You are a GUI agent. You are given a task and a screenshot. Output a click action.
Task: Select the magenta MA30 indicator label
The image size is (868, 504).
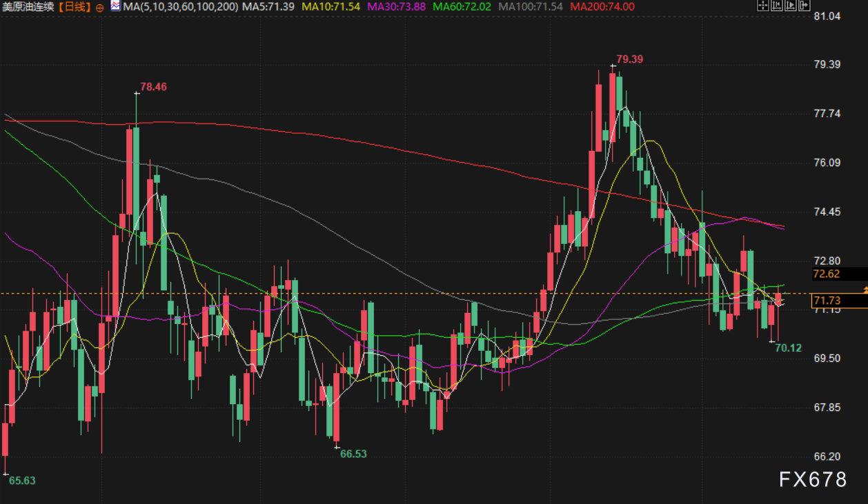[395, 7]
